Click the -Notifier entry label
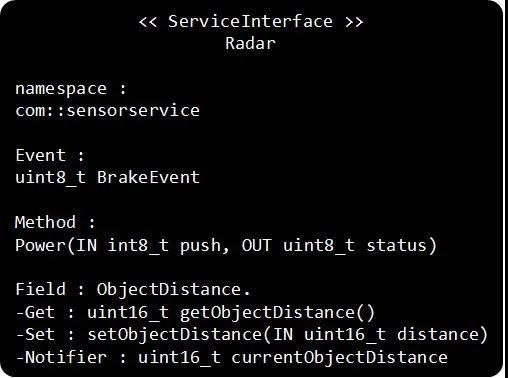Image resolution: width=508 pixels, height=378 pixels. pyautogui.click(x=61, y=357)
